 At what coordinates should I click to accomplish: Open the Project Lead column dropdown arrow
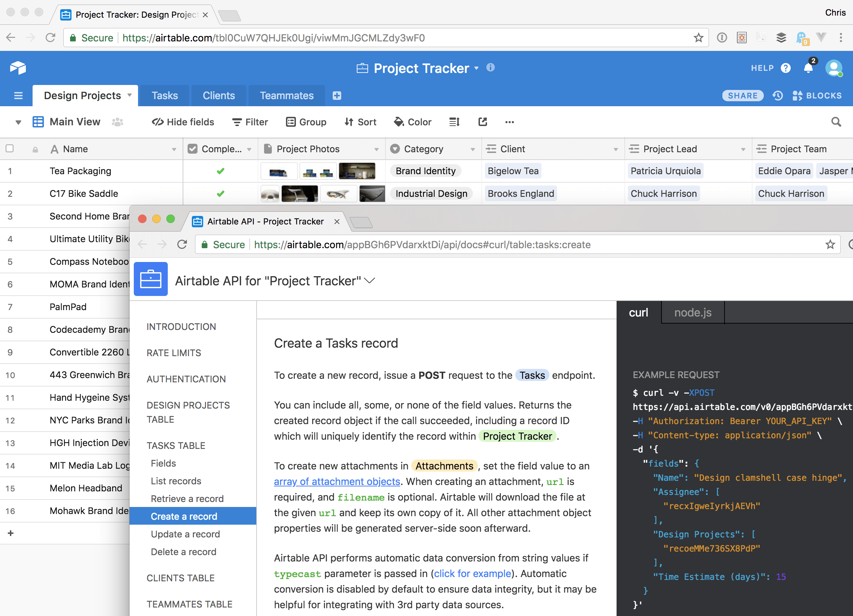coord(743,149)
